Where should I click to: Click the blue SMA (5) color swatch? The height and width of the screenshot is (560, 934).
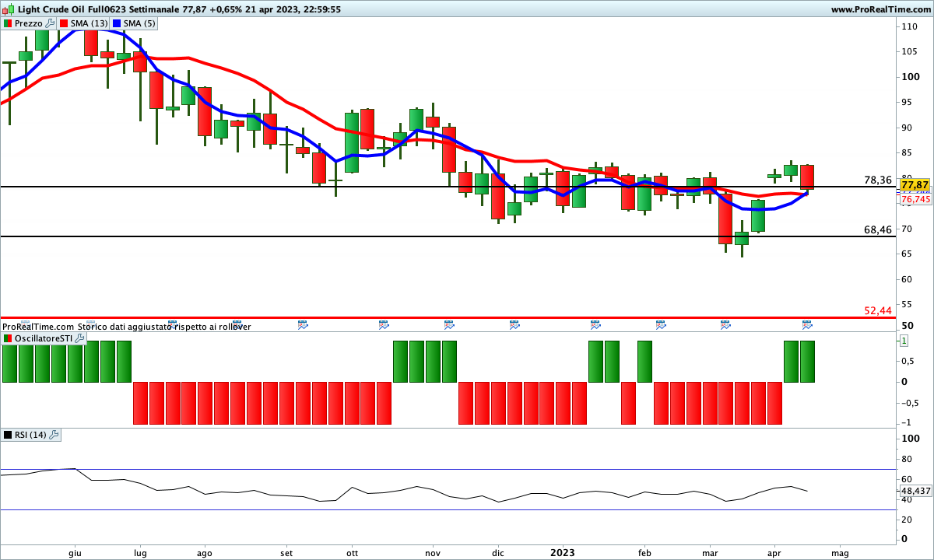tap(117, 23)
